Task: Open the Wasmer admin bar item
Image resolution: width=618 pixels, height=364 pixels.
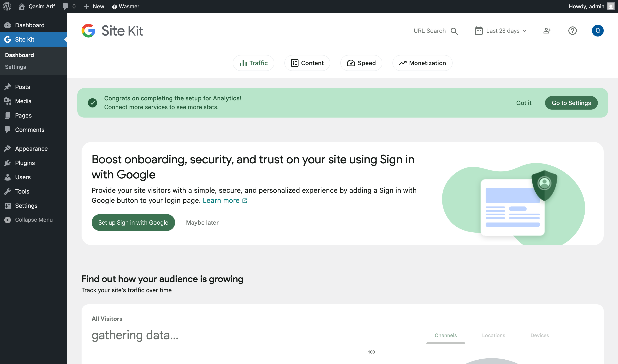Action: (125, 6)
